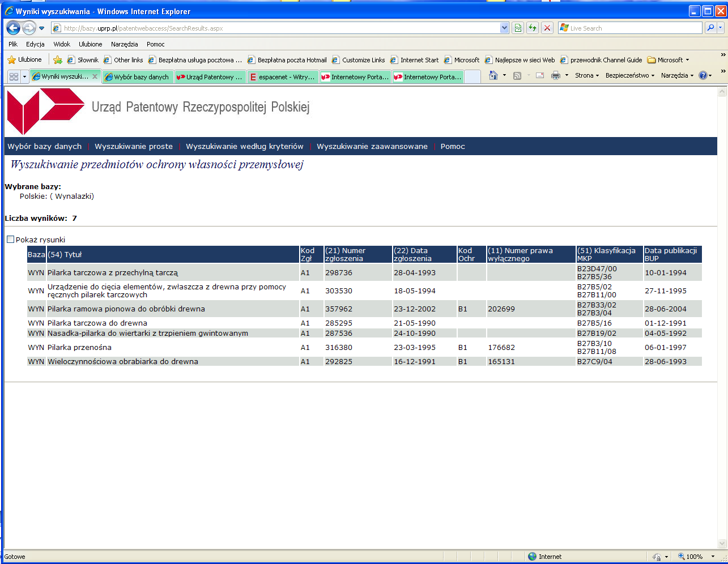This screenshot has height=564, width=728.
Task: Open the Pomoc menu in the menu bar
Action: (x=156, y=44)
